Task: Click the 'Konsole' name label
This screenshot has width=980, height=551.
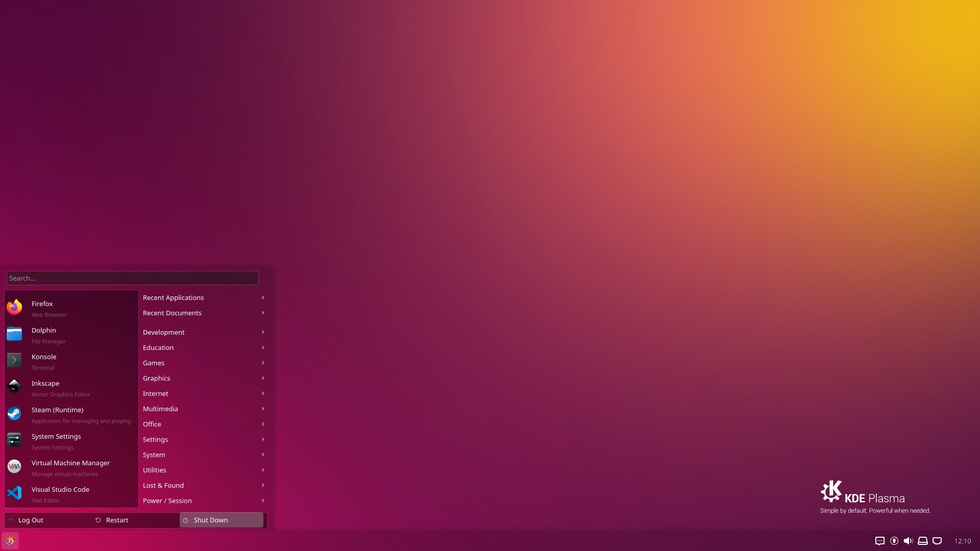Action: click(x=44, y=357)
